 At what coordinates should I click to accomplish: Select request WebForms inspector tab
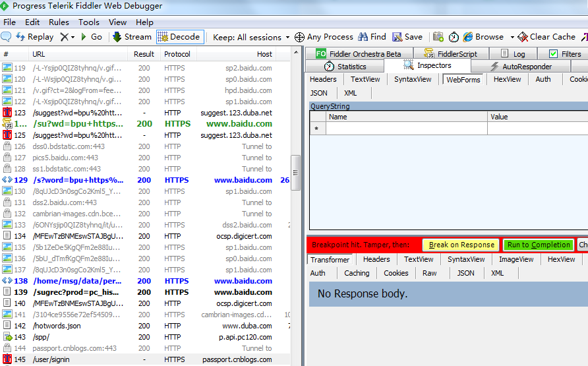coord(463,80)
